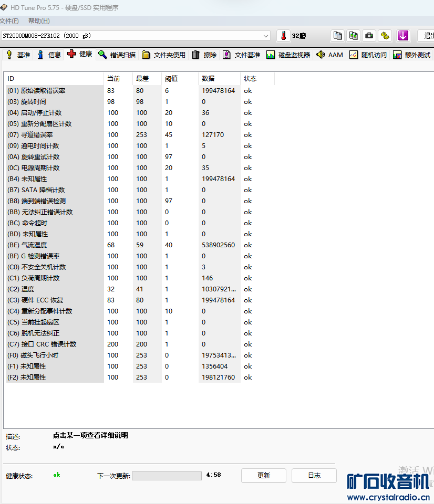Screen dimensions: 434x504
Task: Click the 状态 column header
Action: pyautogui.click(x=257, y=79)
